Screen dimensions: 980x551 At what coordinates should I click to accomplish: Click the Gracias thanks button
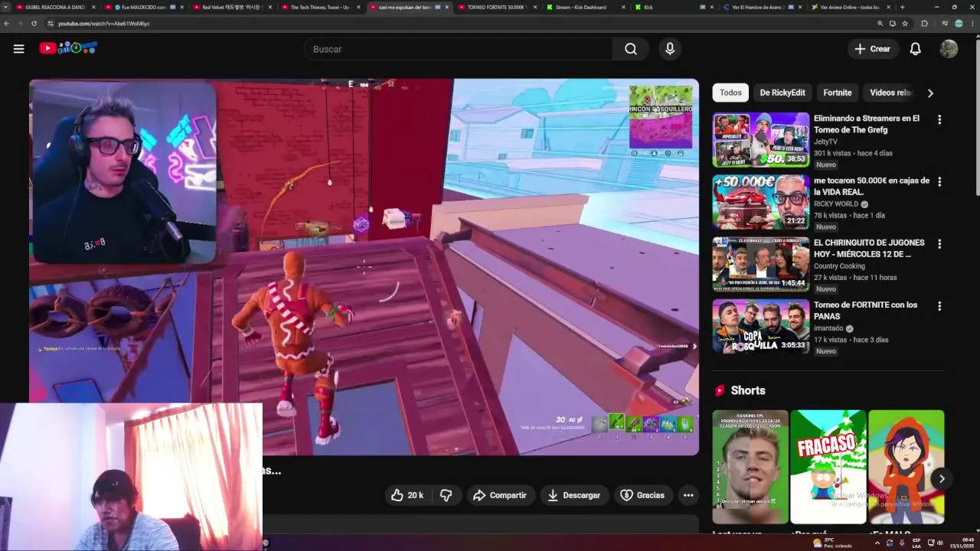[x=642, y=495]
